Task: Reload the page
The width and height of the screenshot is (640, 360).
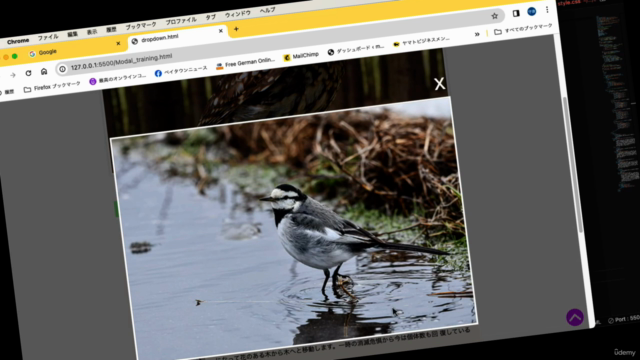Action: (28, 73)
